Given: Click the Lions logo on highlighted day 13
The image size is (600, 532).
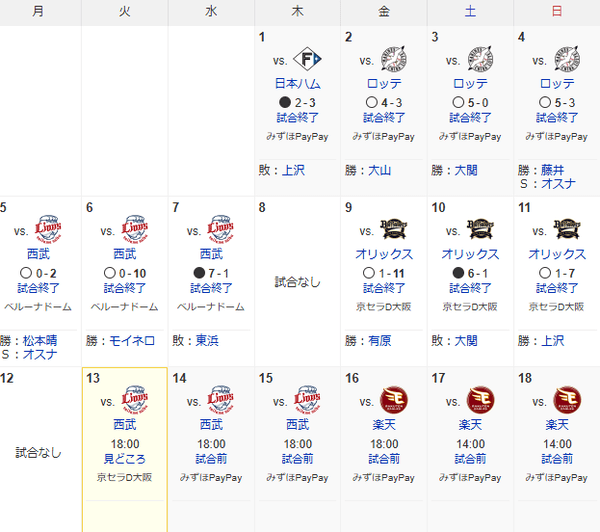Looking at the screenshot, I should pyautogui.click(x=135, y=401).
